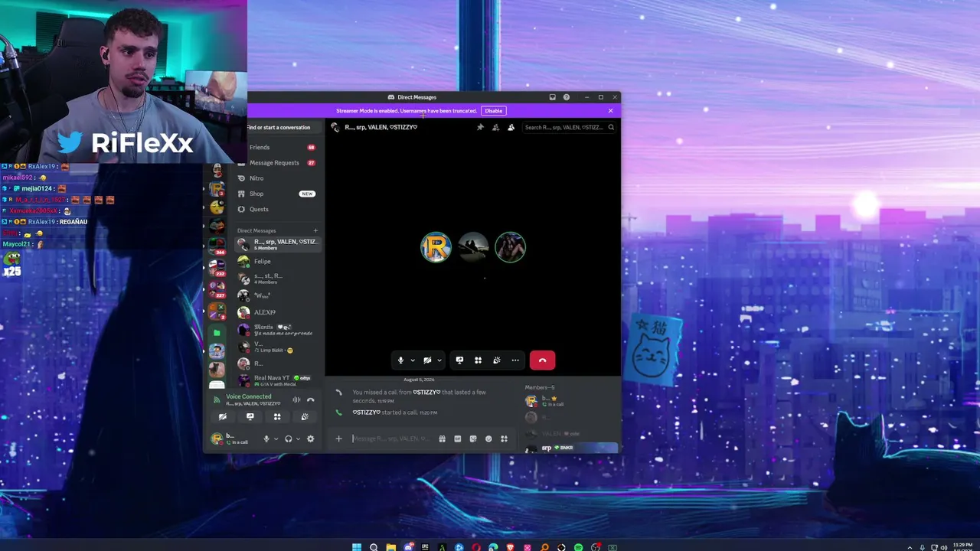This screenshot has width=980, height=551.
Task: Click the Windows Start button
Action: pyautogui.click(x=357, y=547)
